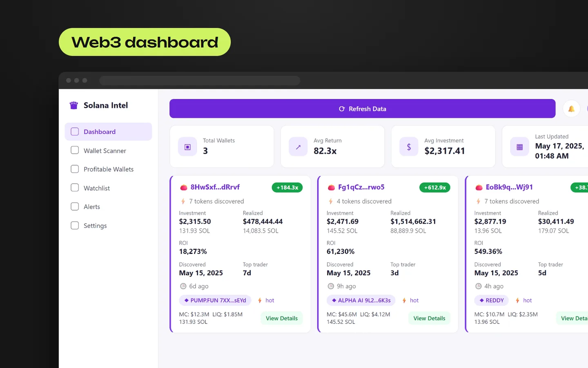This screenshot has width=588, height=368.
Task: Click the Web3 dashboard title label
Action: [145, 42]
